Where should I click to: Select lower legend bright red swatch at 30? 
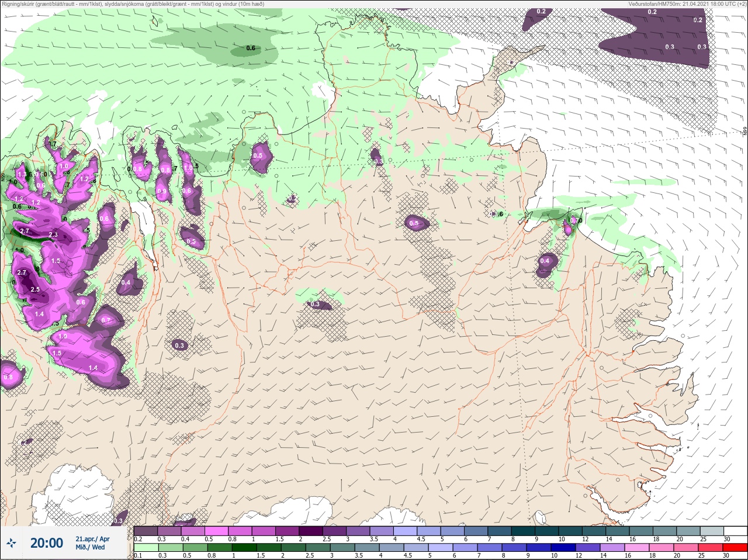(735, 548)
